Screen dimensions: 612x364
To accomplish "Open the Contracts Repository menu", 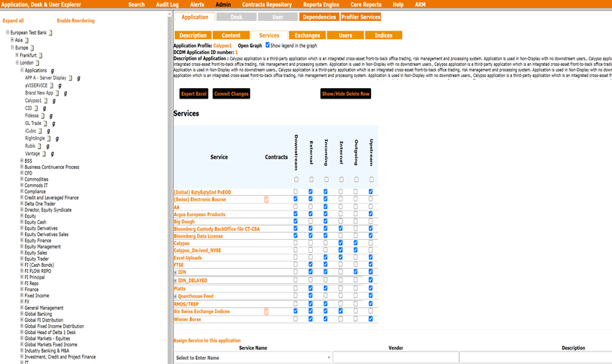I will (x=267, y=5).
